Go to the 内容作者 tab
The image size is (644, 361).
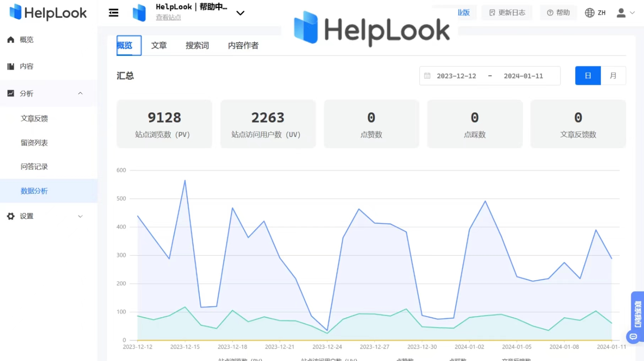point(243,46)
